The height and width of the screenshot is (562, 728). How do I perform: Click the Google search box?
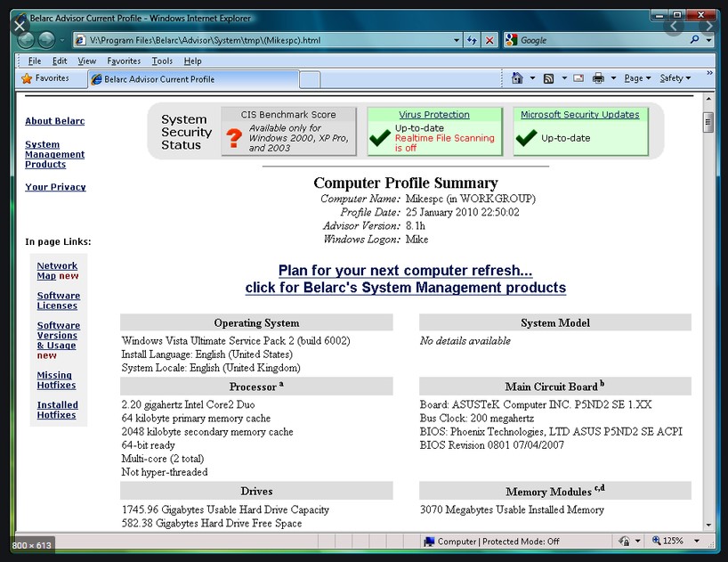pos(603,40)
